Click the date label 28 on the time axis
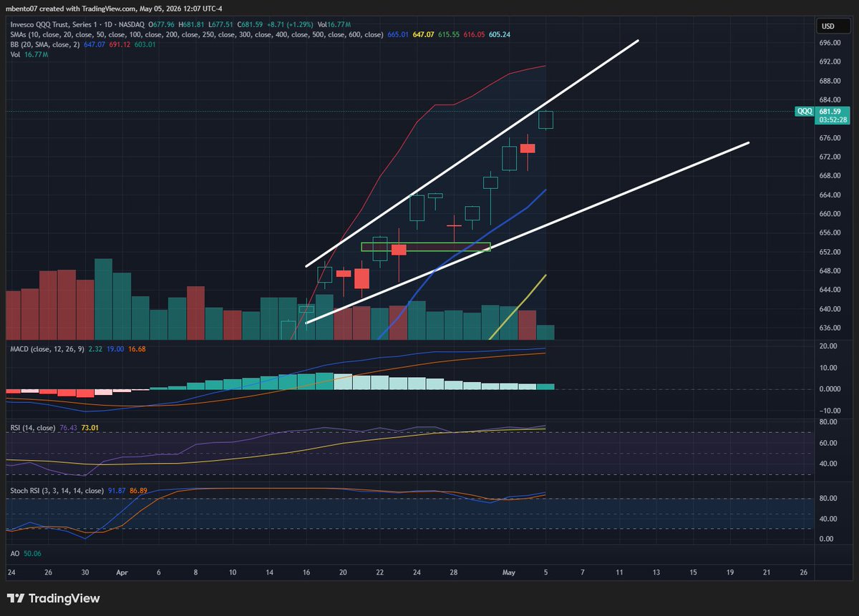This screenshot has height=616, width=859. pos(453,573)
